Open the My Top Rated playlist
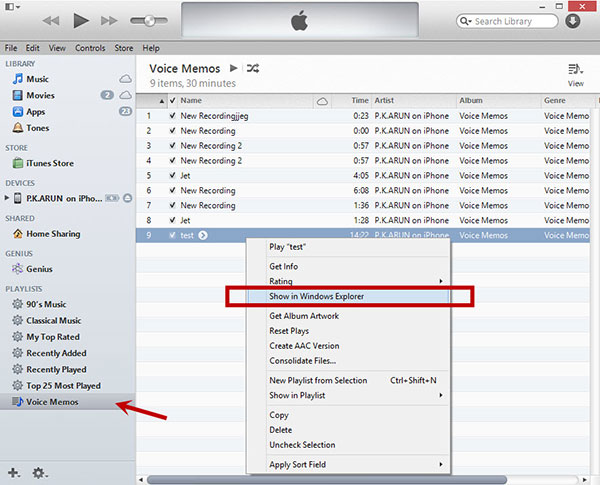The image size is (600, 485). [x=53, y=337]
